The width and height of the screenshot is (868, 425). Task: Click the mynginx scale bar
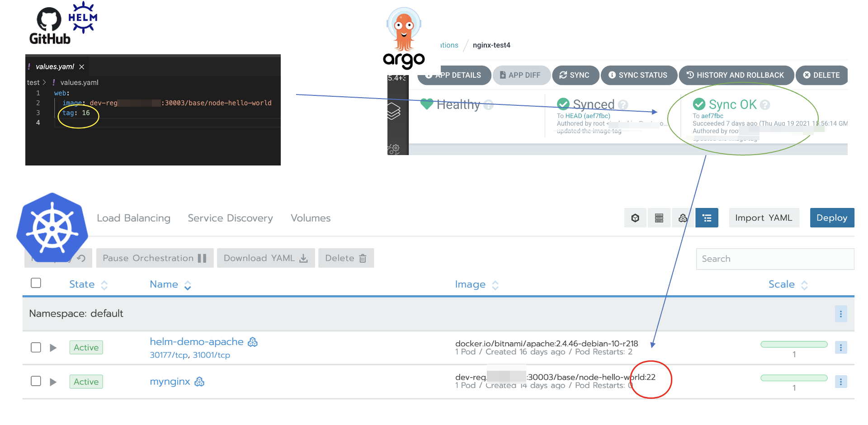[x=794, y=378]
